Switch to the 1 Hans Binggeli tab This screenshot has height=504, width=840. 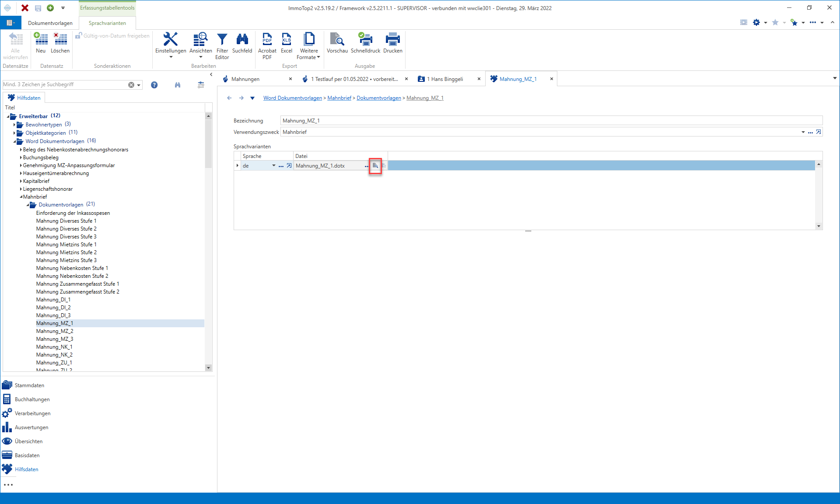[x=445, y=79]
